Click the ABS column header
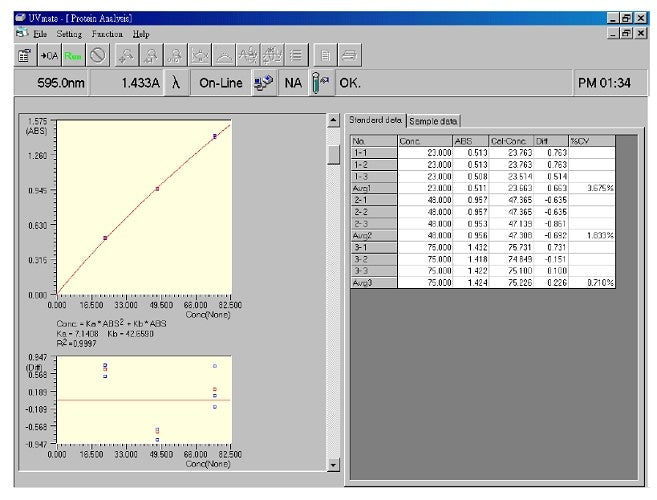 click(x=471, y=141)
